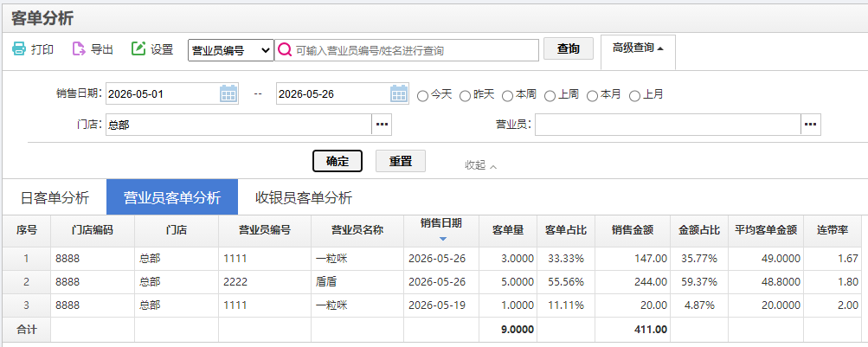868x347 pixels.
Task: Click the 序号 column header
Action: 27,230
